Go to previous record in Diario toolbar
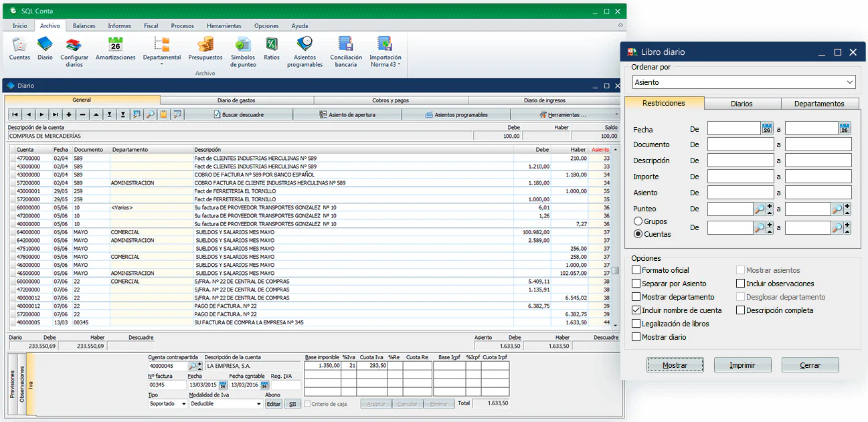 point(28,114)
